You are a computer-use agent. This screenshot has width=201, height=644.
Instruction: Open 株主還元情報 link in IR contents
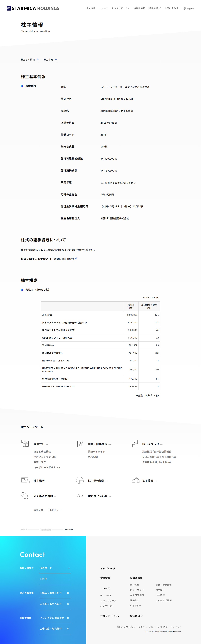(98, 481)
